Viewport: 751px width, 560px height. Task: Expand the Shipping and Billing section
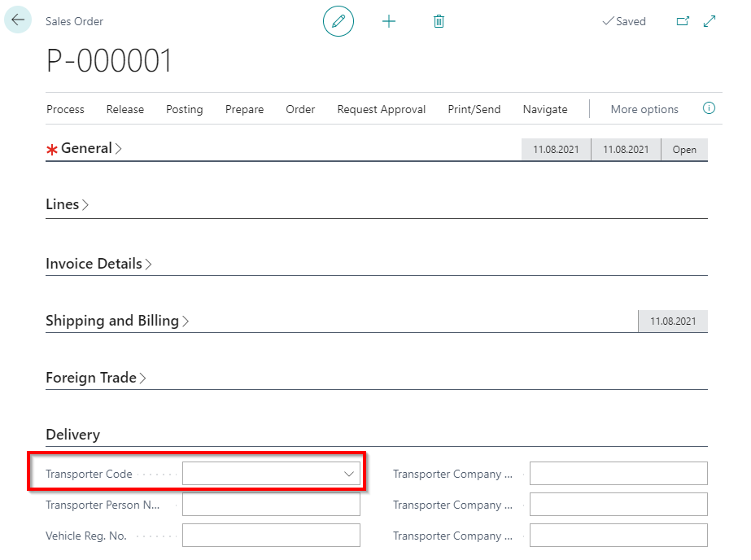pos(117,321)
